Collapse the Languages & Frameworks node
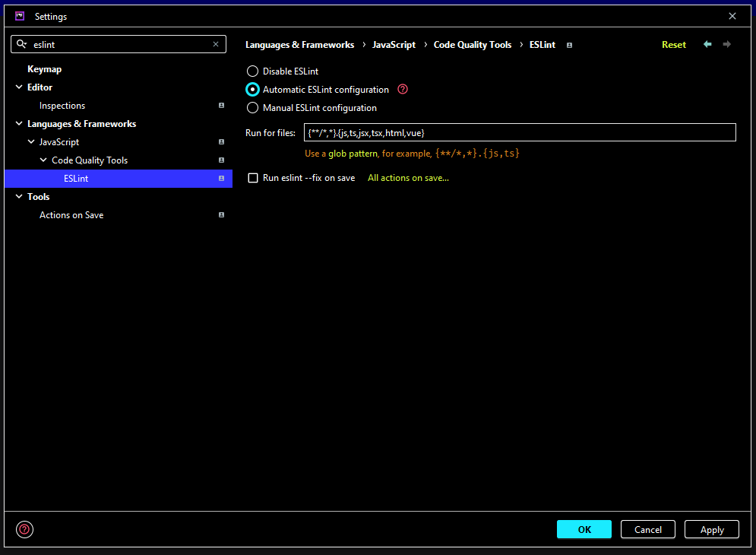The height and width of the screenshot is (555, 756). point(19,124)
